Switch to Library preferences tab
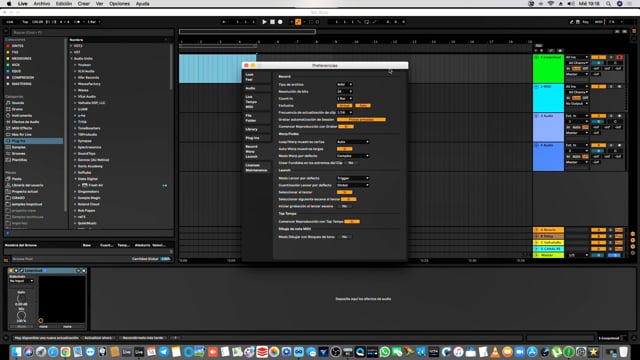Screen dimensions: 640x360 pos(257,129)
